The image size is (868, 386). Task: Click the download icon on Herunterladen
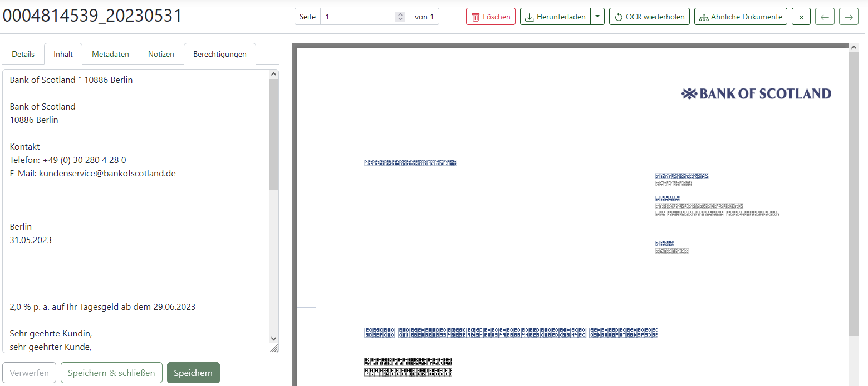[x=530, y=17]
